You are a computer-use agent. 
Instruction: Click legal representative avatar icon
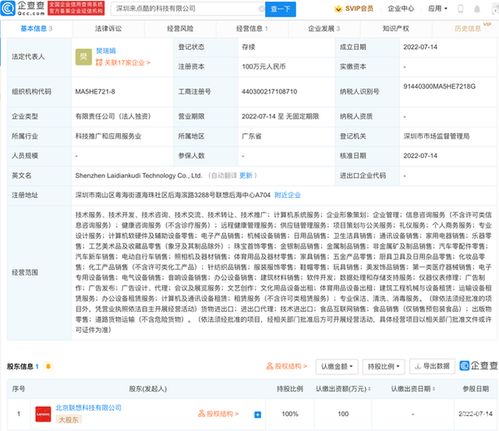(83, 57)
